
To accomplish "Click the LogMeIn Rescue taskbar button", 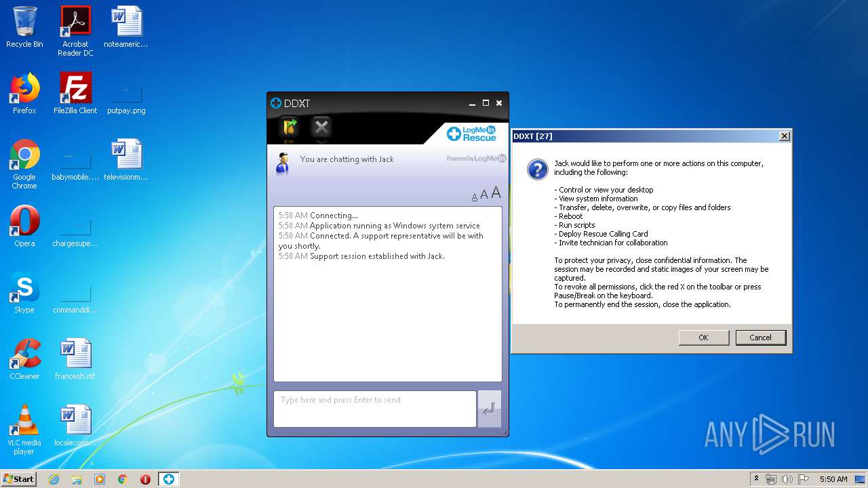I will click(169, 479).
